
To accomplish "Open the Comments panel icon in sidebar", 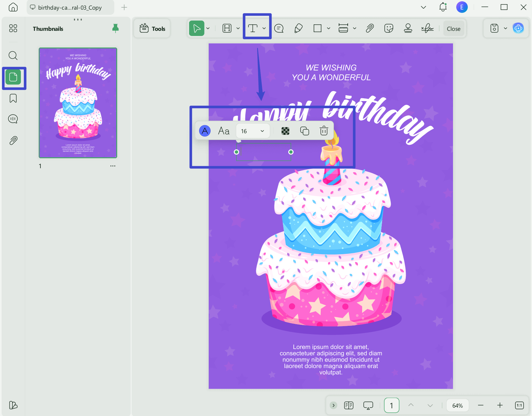I will tap(13, 119).
